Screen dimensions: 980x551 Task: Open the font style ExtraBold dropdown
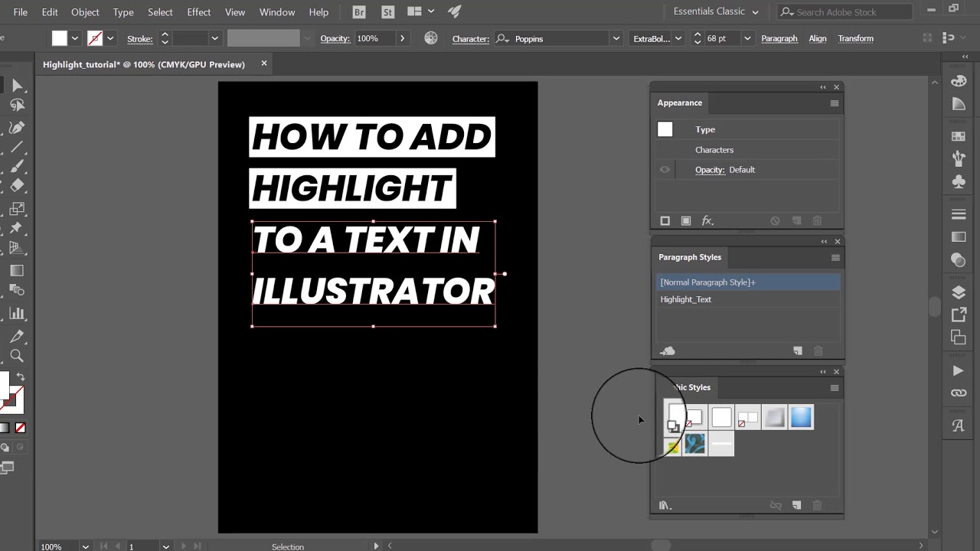pyautogui.click(x=678, y=38)
